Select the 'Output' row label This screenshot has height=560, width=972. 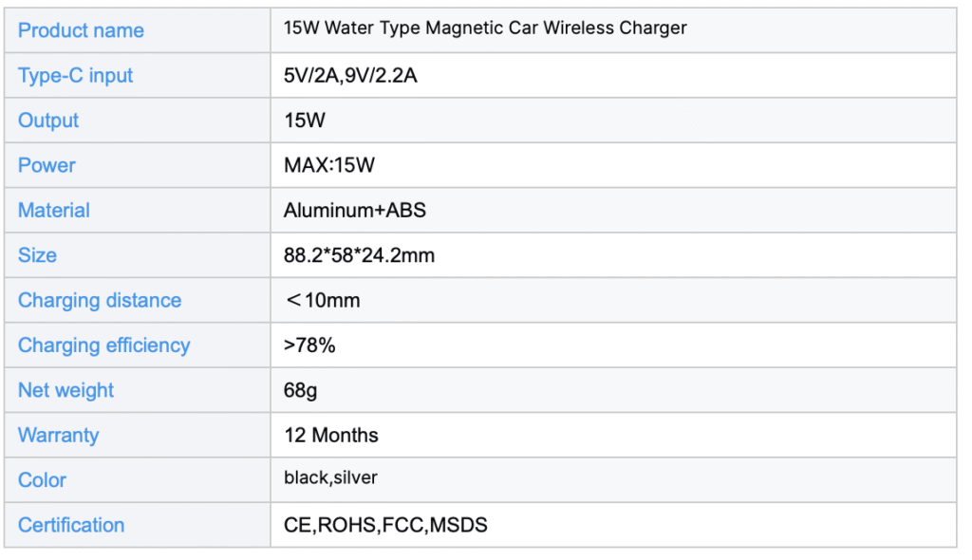click(48, 121)
